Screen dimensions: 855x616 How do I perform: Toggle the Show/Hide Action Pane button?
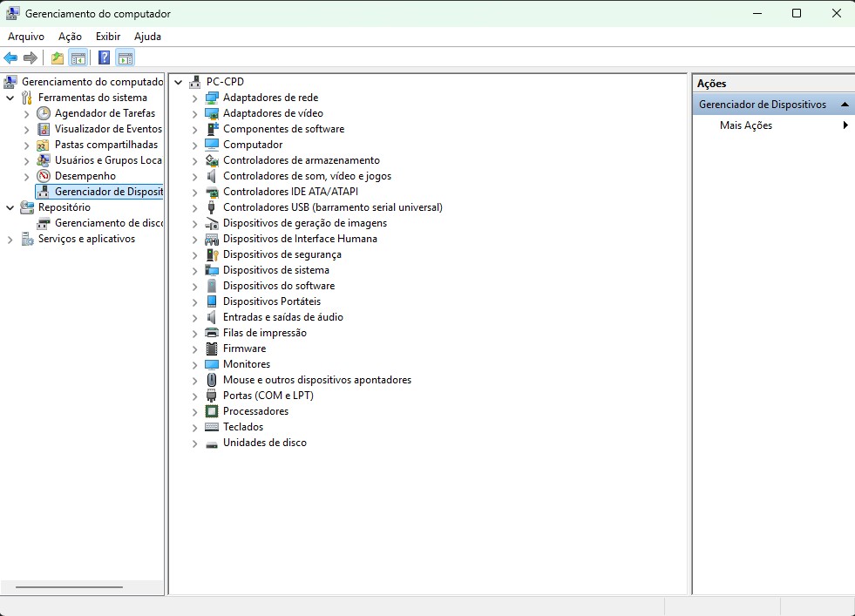[126, 58]
